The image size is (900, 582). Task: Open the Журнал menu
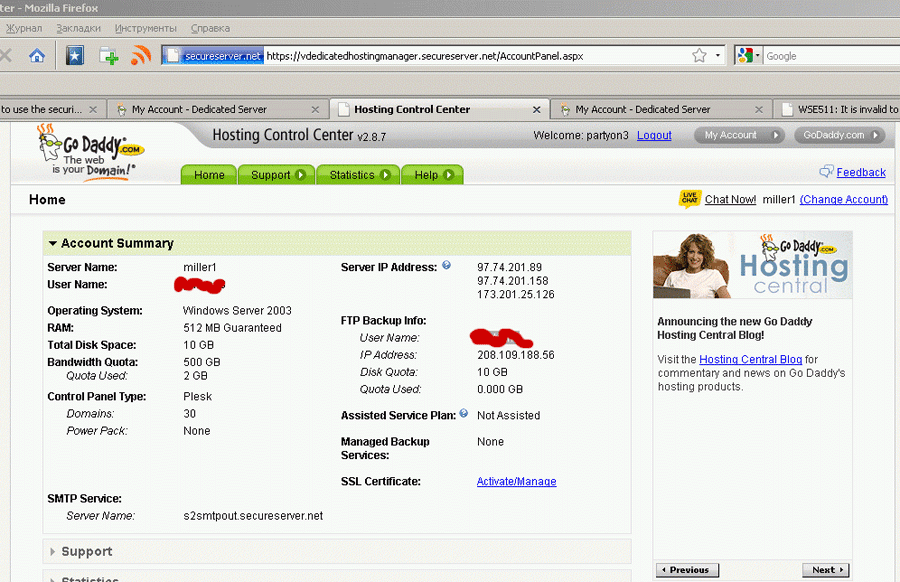coord(24,28)
